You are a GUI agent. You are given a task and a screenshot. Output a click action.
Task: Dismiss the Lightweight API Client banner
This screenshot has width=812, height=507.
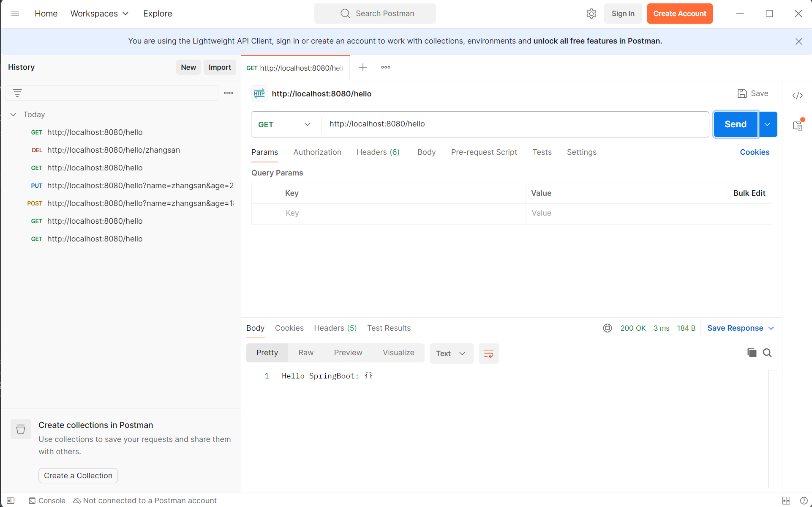pyautogui.click(x=798, y=41)
